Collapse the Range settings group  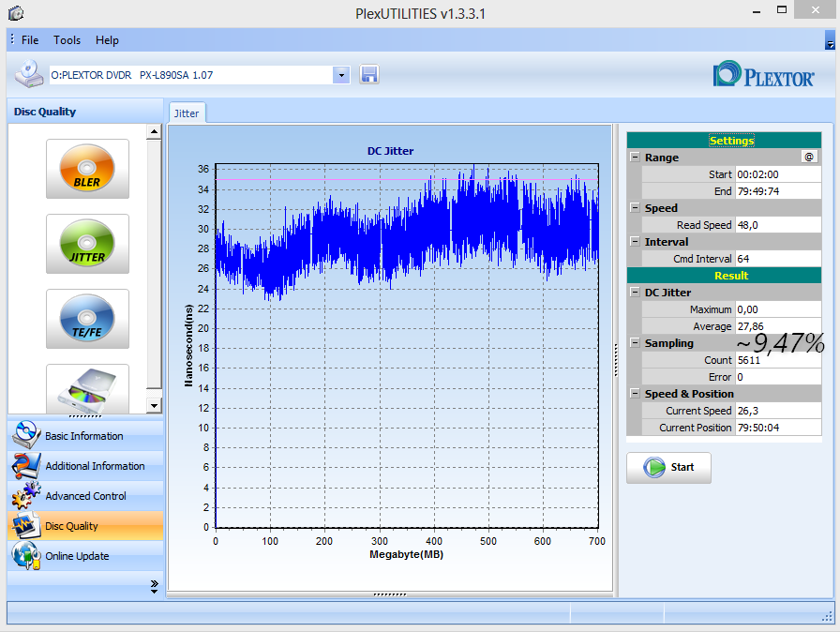pyautogui.click(x=635, y=157)
